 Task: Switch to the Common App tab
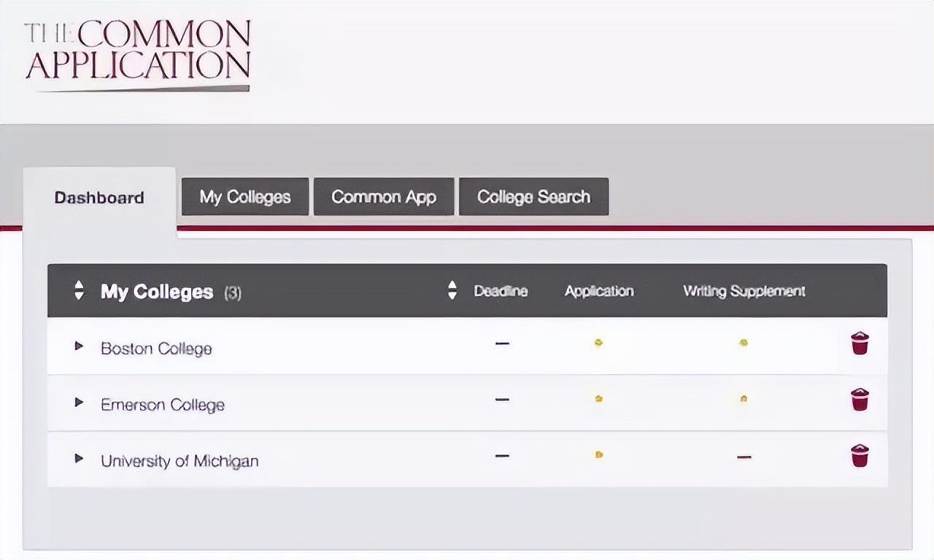(384, 197)
